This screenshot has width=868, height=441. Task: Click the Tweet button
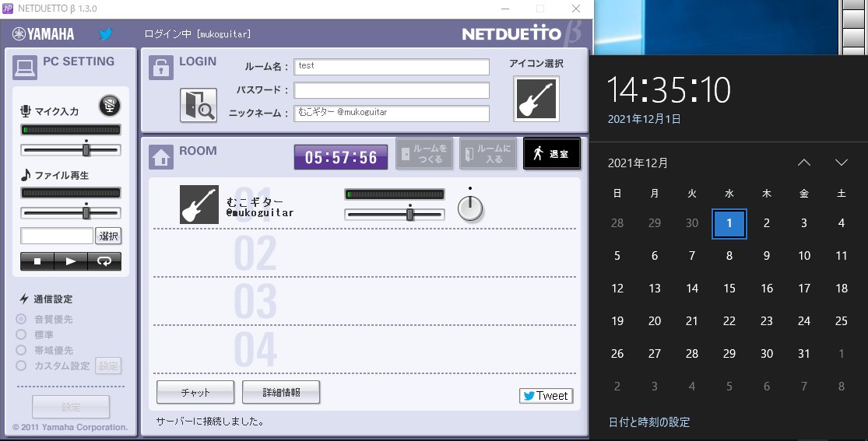coord(546,396)
